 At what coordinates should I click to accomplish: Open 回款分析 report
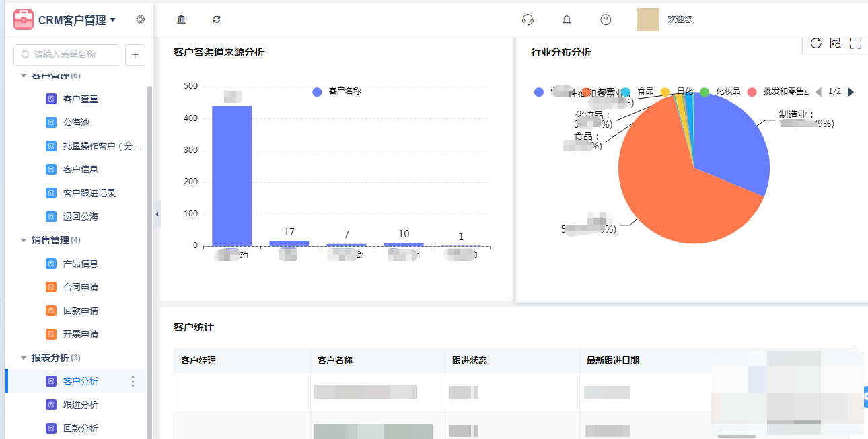[81, 428]
